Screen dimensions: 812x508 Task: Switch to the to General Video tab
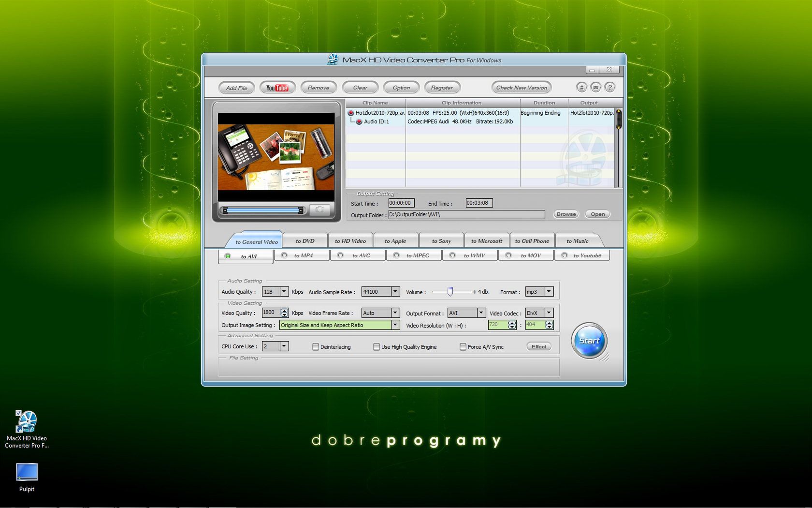coord(256,241)
